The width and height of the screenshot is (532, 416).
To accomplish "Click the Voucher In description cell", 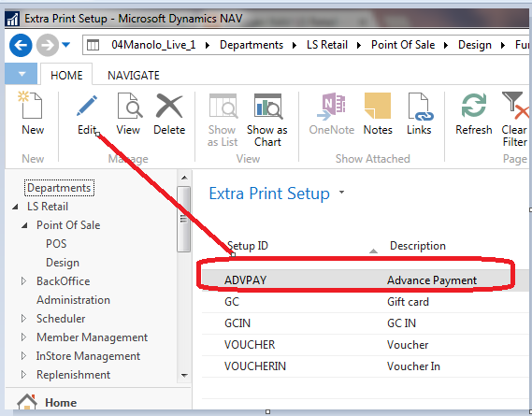I will (413, 366).
